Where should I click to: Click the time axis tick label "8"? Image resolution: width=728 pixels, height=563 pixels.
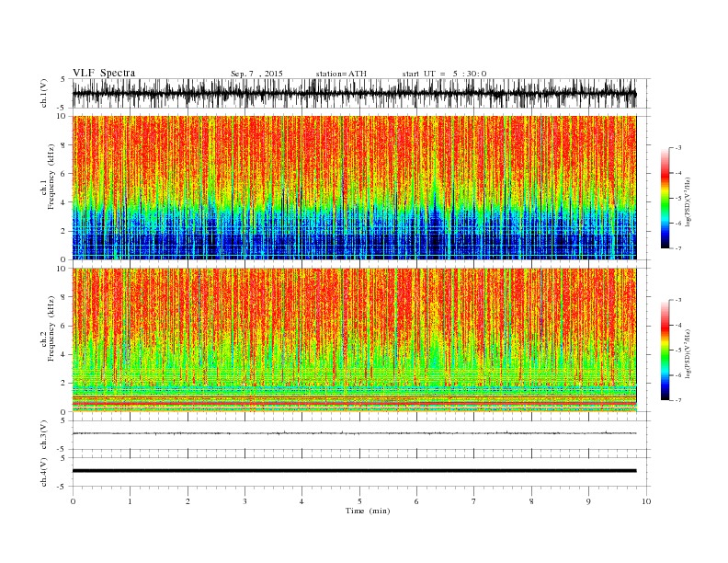[531, 501]
